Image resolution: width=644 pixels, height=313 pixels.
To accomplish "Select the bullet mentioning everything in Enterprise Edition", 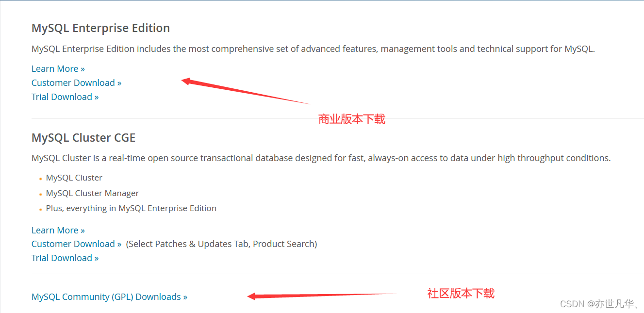I will click(131, 208).
